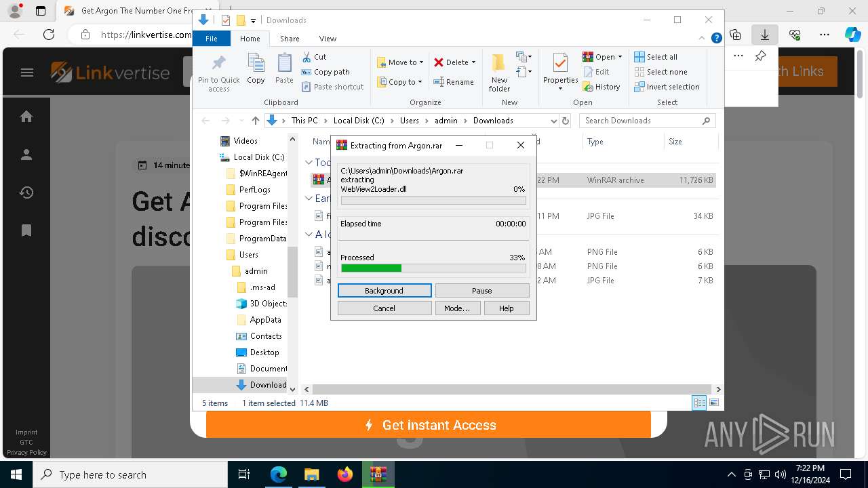Open Help in extraction dialog
Viewport: 868px width, 488px height.
pos(507,308)
